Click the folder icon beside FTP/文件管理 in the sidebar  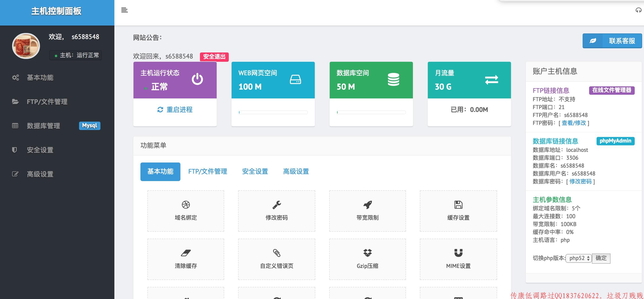tap(15, 102)
